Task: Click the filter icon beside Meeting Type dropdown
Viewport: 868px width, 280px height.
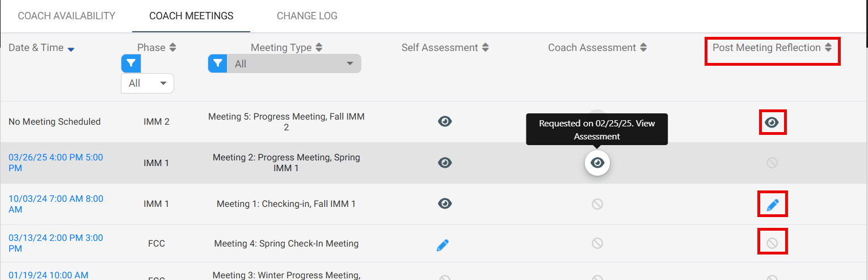Action: [x=218, y=64]
